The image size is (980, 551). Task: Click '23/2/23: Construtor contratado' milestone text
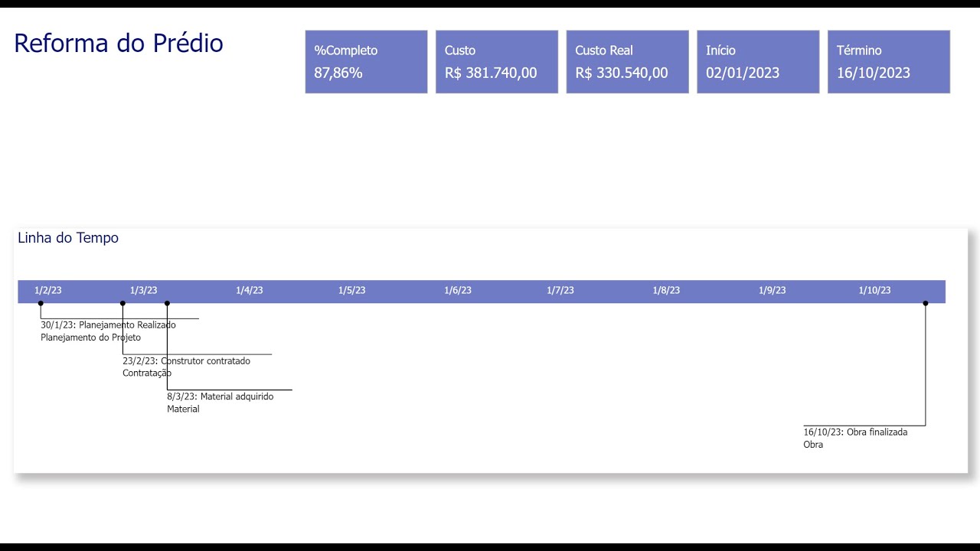[186, 361]
